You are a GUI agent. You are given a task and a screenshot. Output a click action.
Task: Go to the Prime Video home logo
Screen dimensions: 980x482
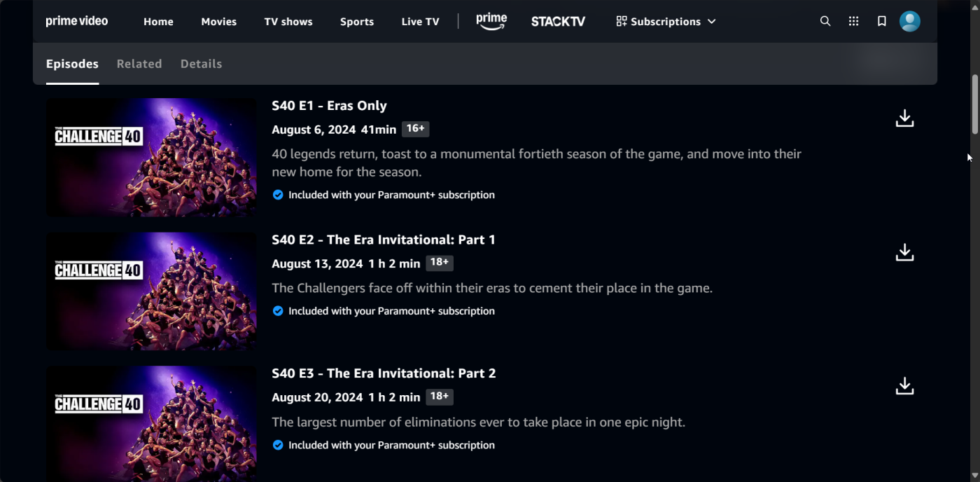77,21
